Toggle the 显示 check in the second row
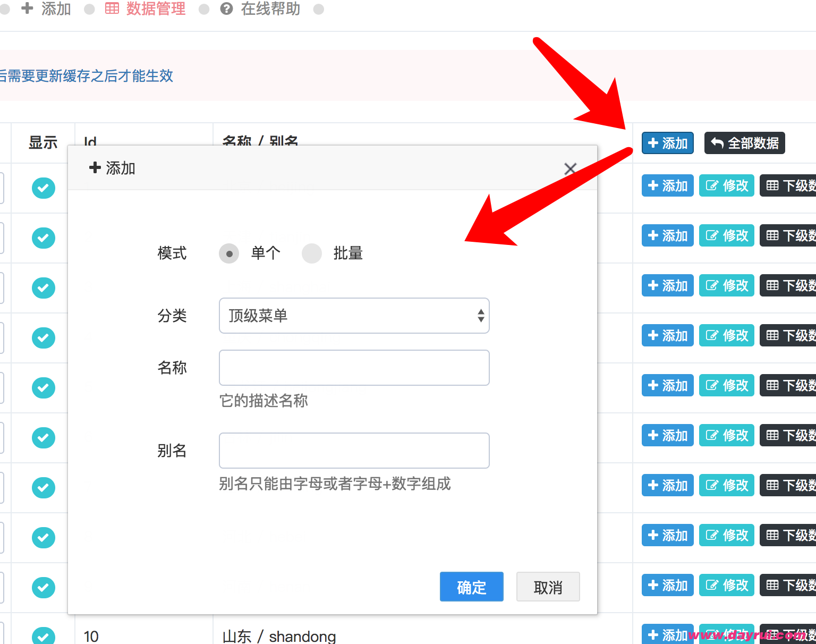816x644 pixels. pos(44,238)
